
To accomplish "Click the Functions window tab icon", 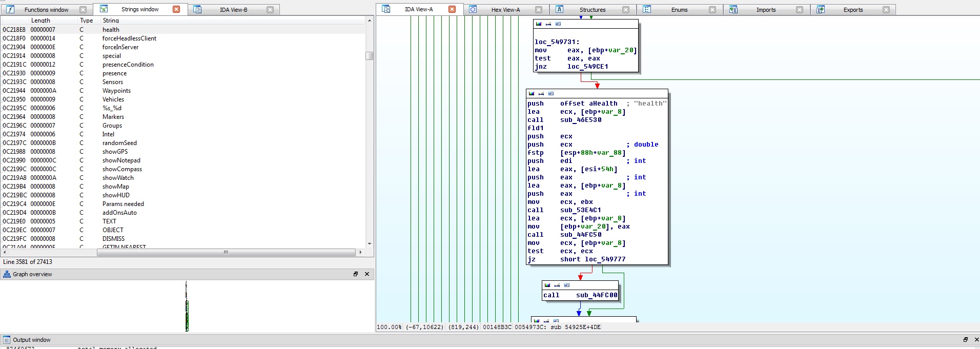I will coord(10,10).
